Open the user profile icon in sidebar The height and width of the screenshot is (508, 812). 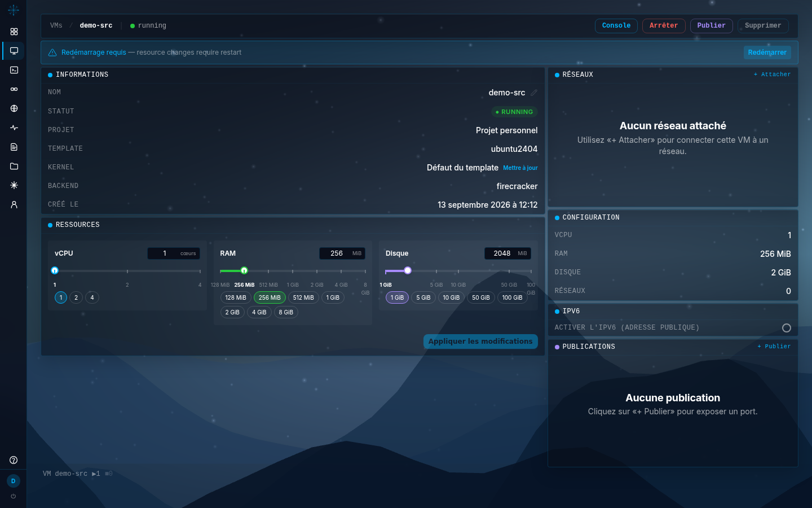[14, 204]
